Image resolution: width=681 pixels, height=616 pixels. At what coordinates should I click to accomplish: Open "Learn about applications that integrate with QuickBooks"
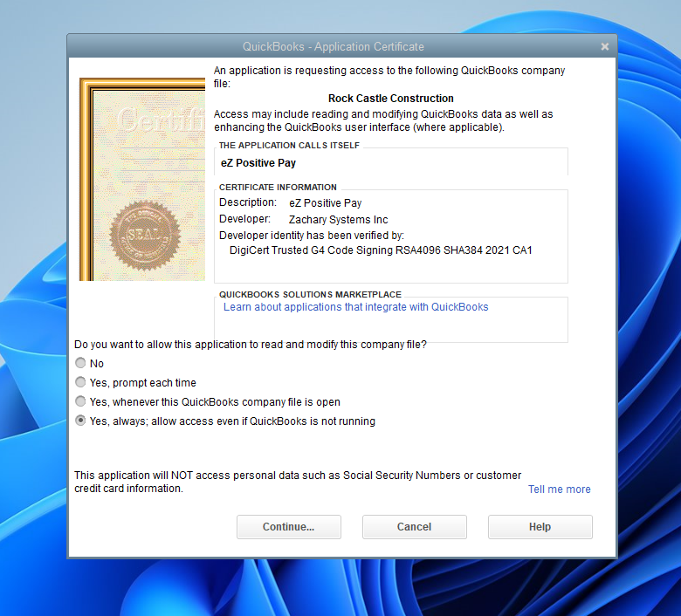click(x=355, y=307)
